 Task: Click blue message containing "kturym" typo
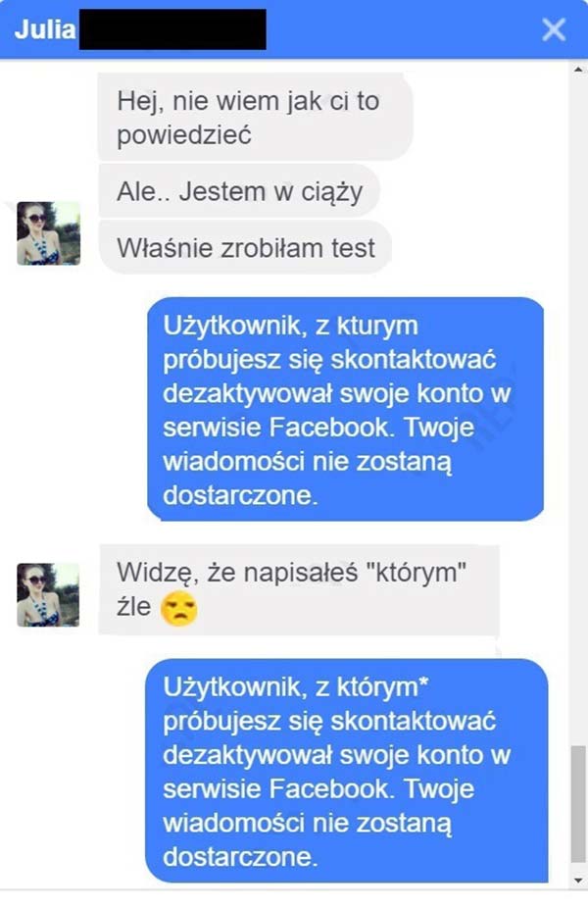pyautogui.click(x=345, y=409)
